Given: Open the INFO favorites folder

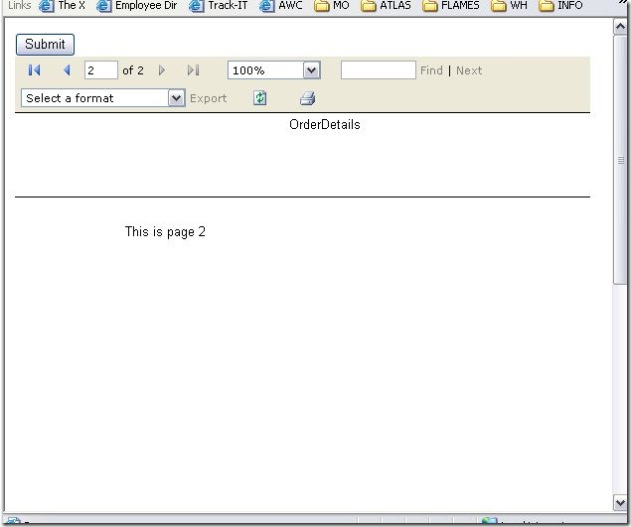Looking at the screenshot, I should pyautogui.click(x=561, y=6).
